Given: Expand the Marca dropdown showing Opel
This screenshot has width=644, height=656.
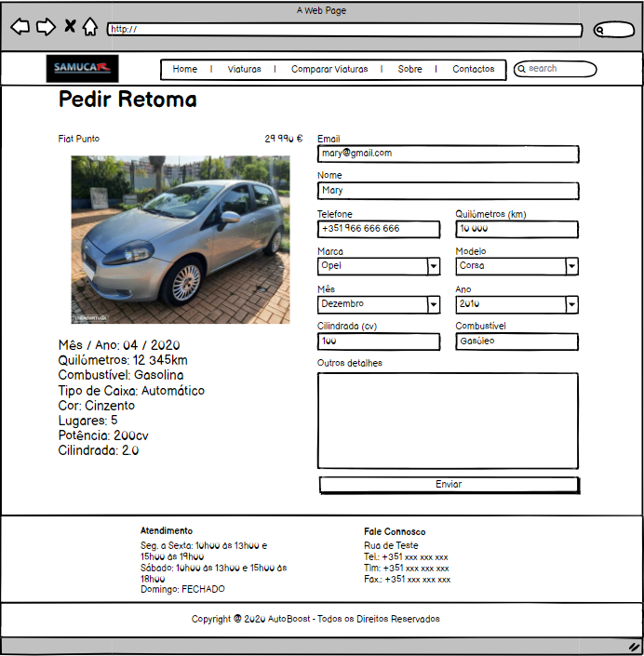Looking at the screenshot, I should 433,267.
